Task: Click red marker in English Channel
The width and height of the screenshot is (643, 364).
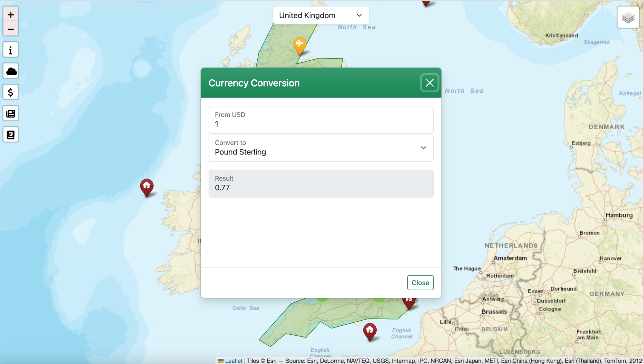Action: pos(369,331)
